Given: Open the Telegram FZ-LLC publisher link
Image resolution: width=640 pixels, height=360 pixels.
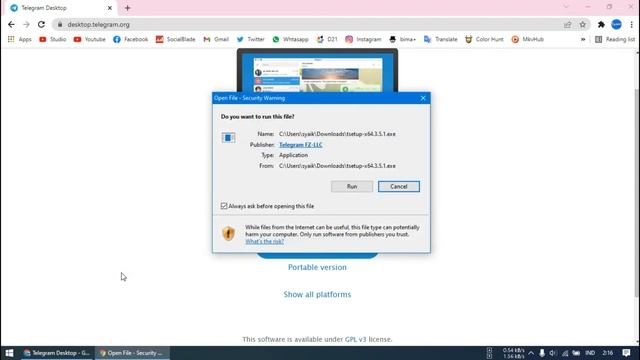Looking at the screenshot, I should pos(300,145).
